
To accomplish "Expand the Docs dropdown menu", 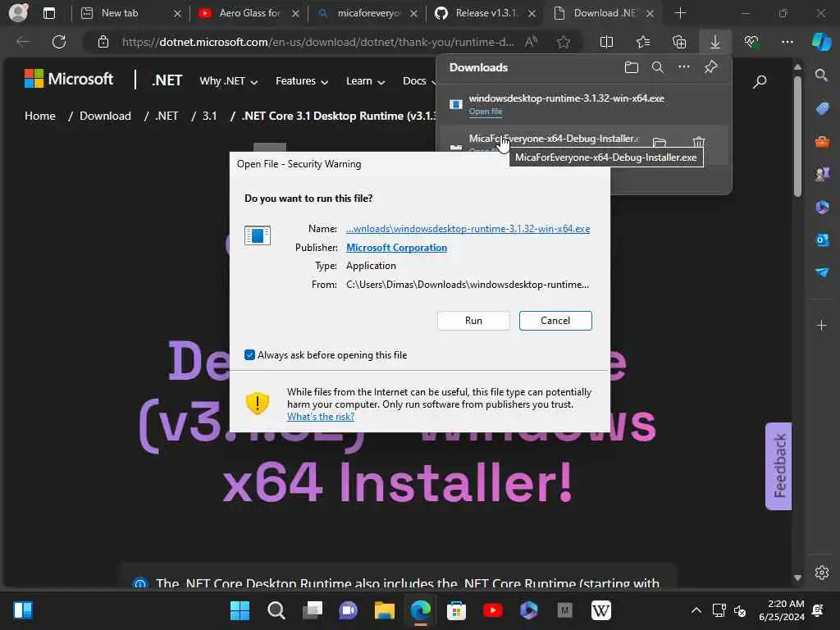I will tap(419, 81).
